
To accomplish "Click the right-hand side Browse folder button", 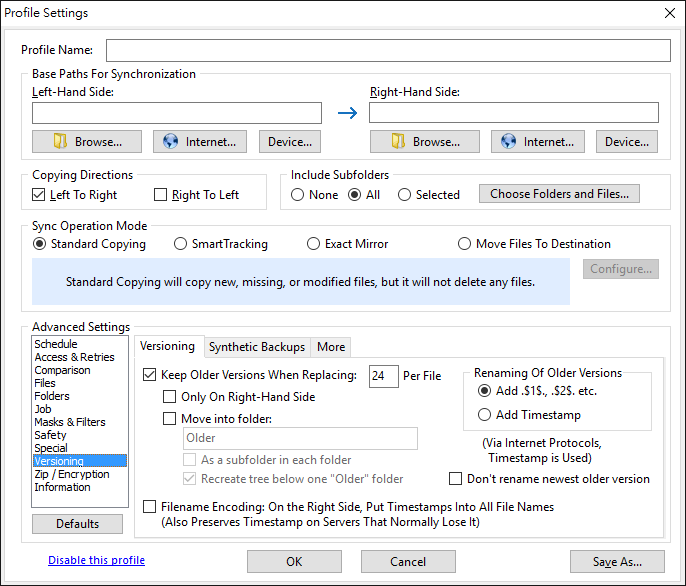I will pos(424,142).
